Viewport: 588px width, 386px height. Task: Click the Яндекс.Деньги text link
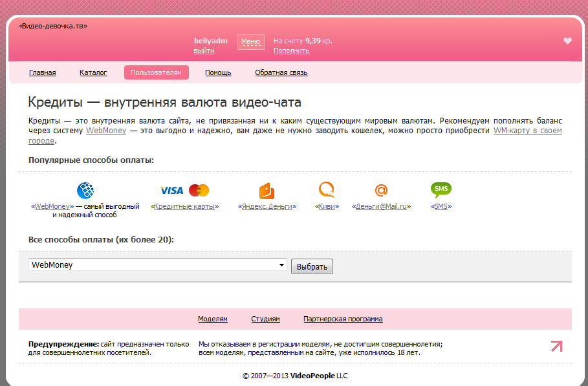pyautogui.click(x=267, y=206)
